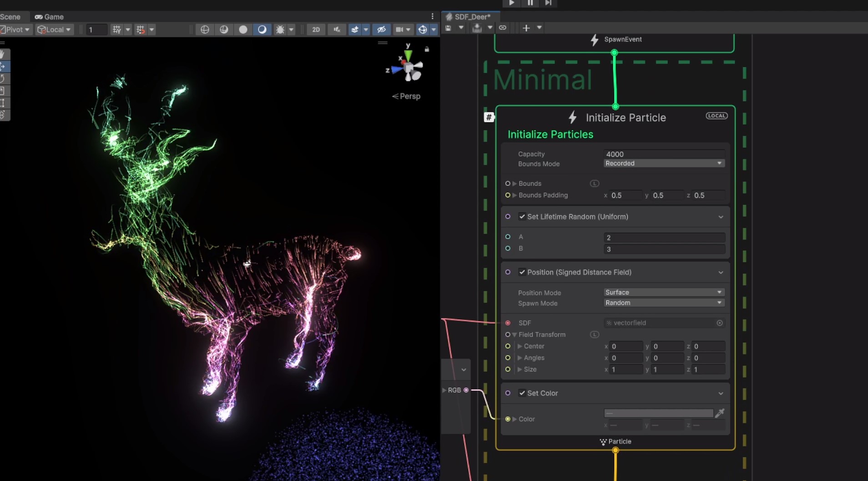
Task: Choose the shaded sphere draw mode
Action: (x=262, y=30)
